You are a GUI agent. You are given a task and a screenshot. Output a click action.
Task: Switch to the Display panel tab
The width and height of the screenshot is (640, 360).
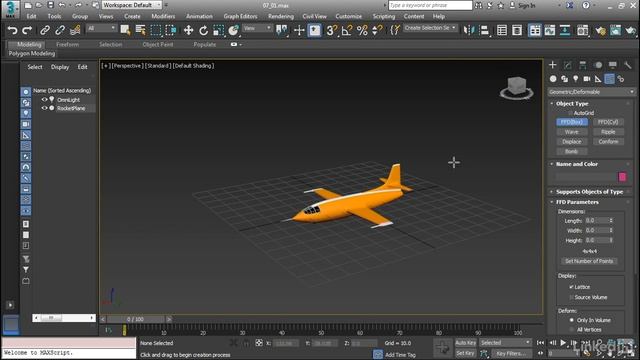pos(613,65)
